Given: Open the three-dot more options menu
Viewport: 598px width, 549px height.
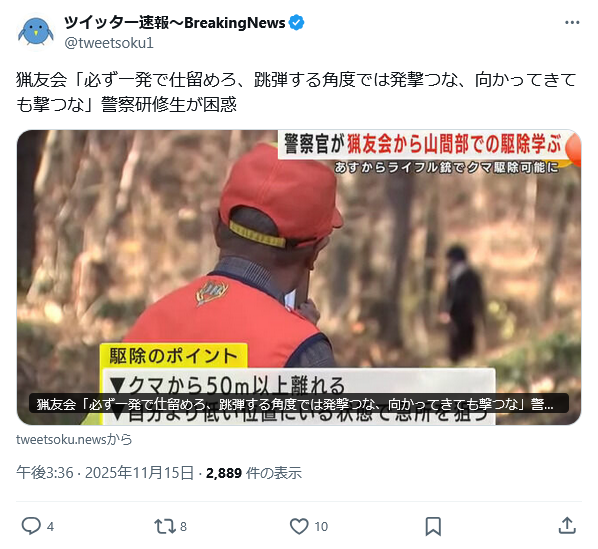Looking at the screenshot, I should [x=572, y=23].
